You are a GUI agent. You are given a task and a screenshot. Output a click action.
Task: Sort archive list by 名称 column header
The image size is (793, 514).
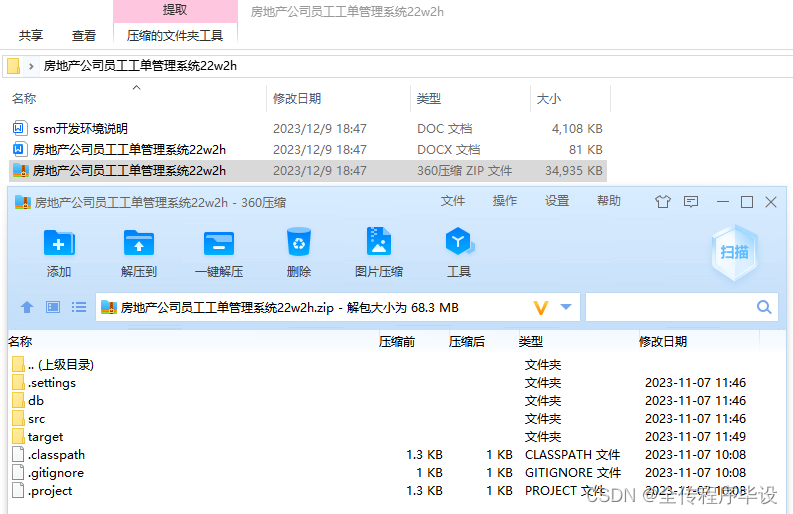[x=20, y=342]
